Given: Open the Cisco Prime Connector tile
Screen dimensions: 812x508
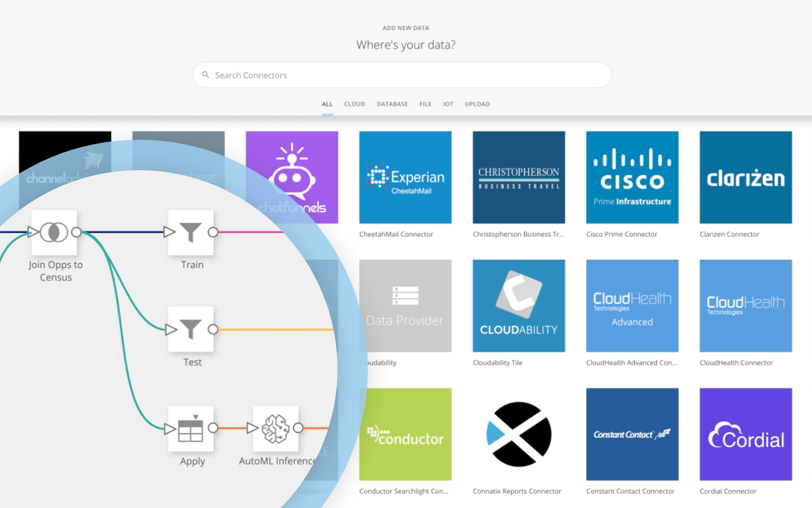Looking at the screenshot, I should (x=632, y=178).
